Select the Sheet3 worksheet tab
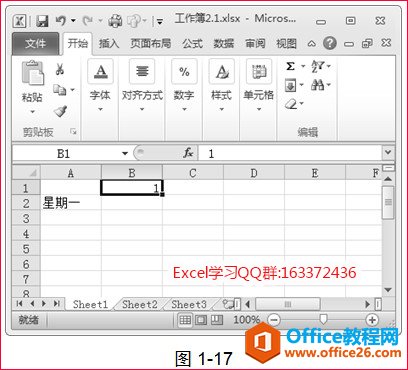 (189, 304)
